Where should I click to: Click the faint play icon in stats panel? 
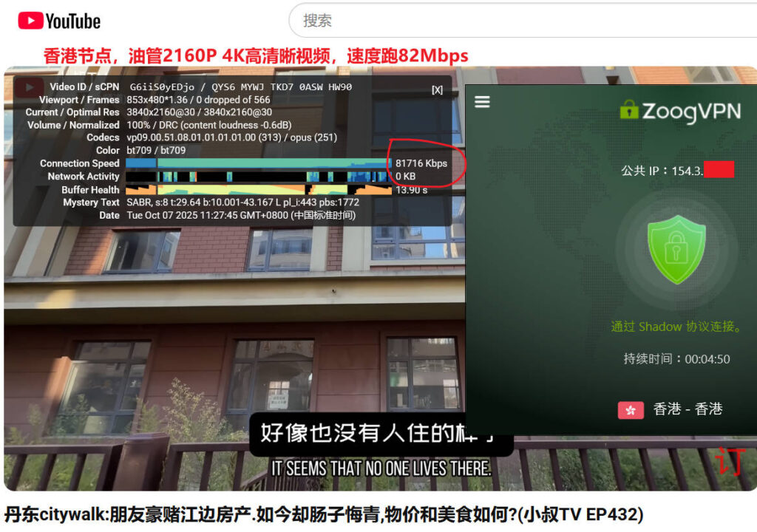(30, 88)
